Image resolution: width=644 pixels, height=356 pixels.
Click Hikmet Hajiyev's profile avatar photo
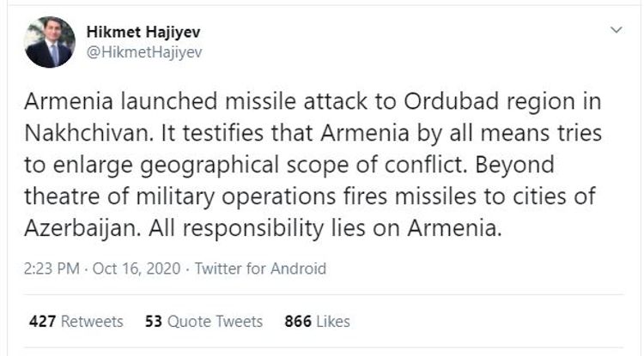pyautogui.click(x=49, y=42)
